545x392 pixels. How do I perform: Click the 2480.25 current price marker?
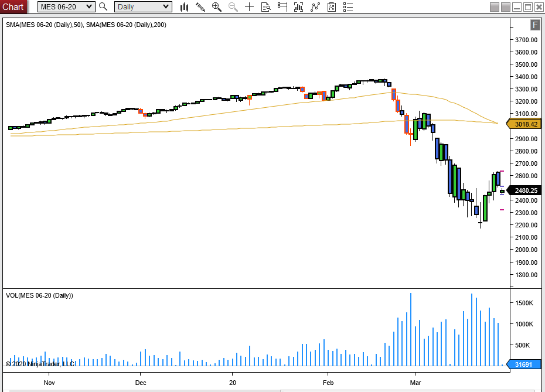pos(524,190)
